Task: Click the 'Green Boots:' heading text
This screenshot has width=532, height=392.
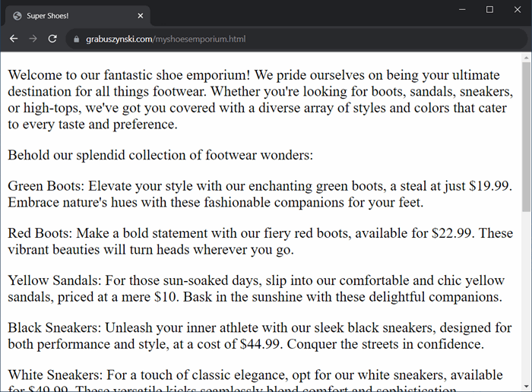Action: pyautogui.click(x=46, y=186)
